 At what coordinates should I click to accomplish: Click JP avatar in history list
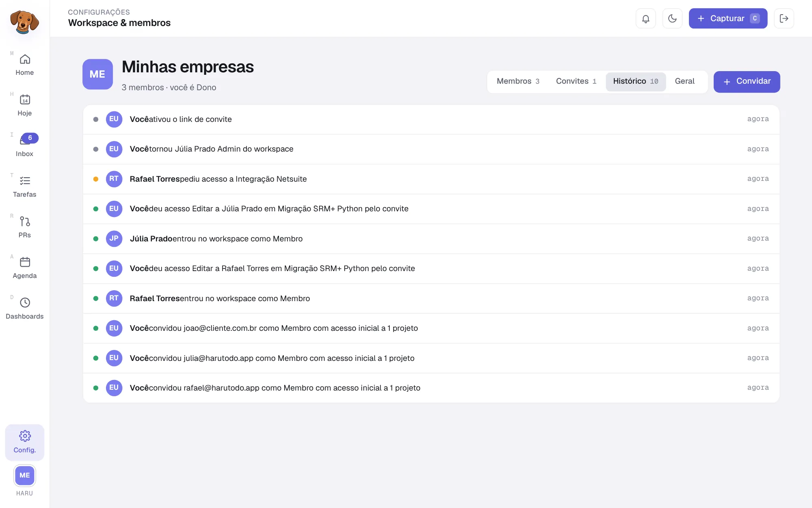[x=114, y=239]
